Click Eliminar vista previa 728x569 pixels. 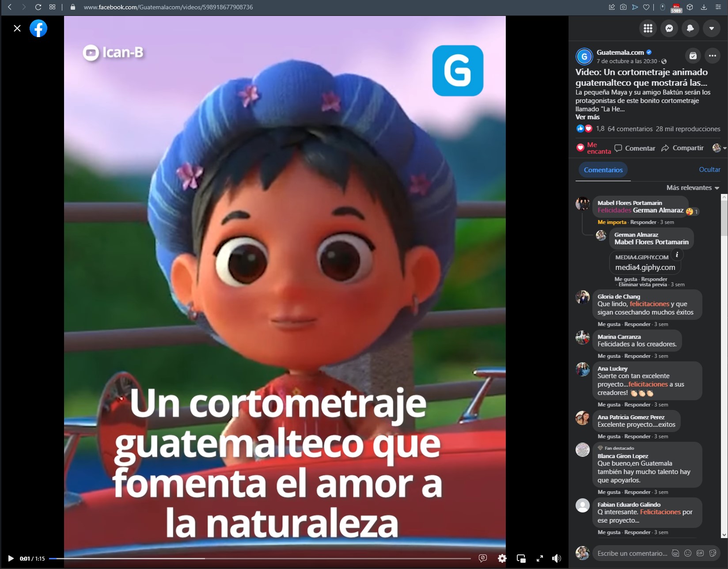pos(643,284)
